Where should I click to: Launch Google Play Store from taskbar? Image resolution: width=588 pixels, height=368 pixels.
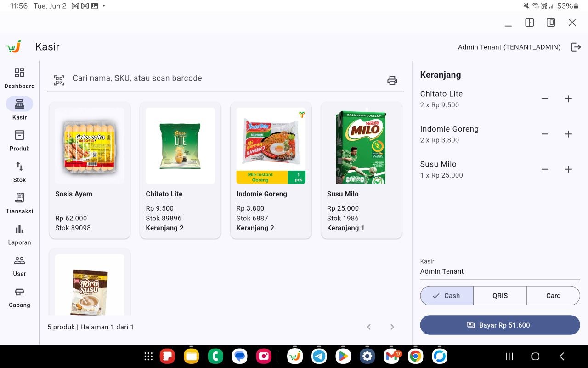point(343,356)
